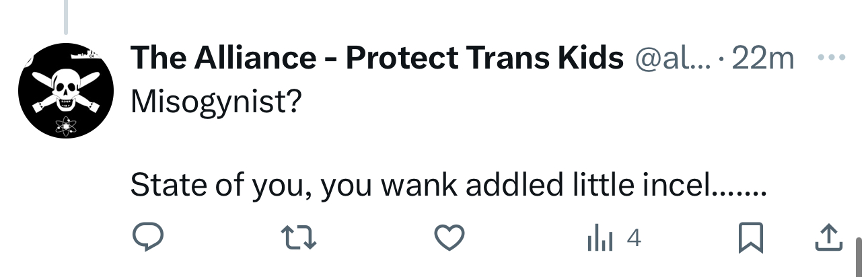Bookmark this tweet
The width and height of the screenshot is (868, 277).
pyautogui.click(x=749, y=239)
